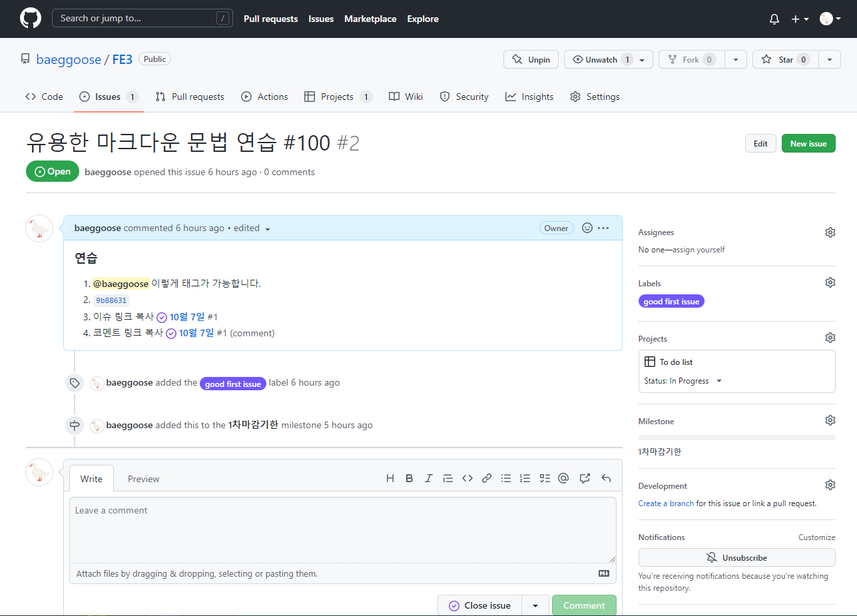
Task: Open the Labels gear settings
Action: [x=830, y=282]
